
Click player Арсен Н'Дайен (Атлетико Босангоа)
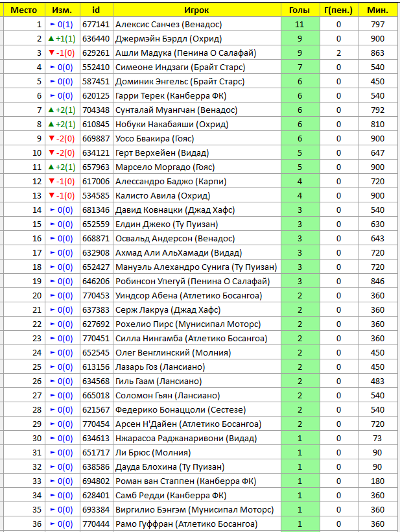[189, 424]
